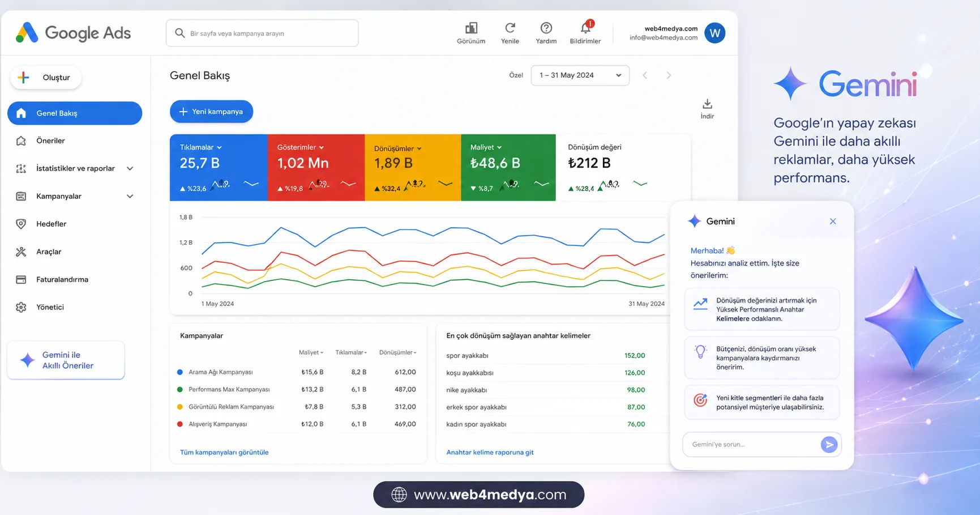Open Bildirimler notification bell
The width and height of the screenshot is (980, 515).
(x=585, y=28)
